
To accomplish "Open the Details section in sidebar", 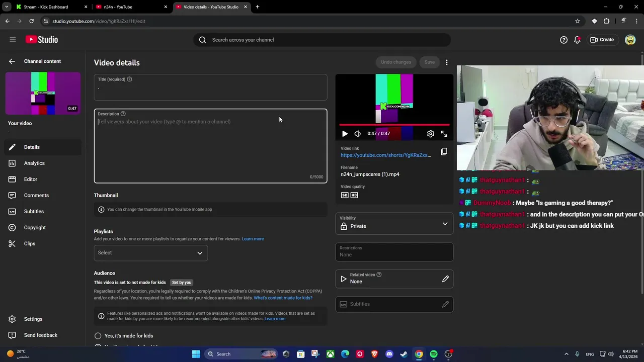I will pyautogui.click(x=43, y=147).
